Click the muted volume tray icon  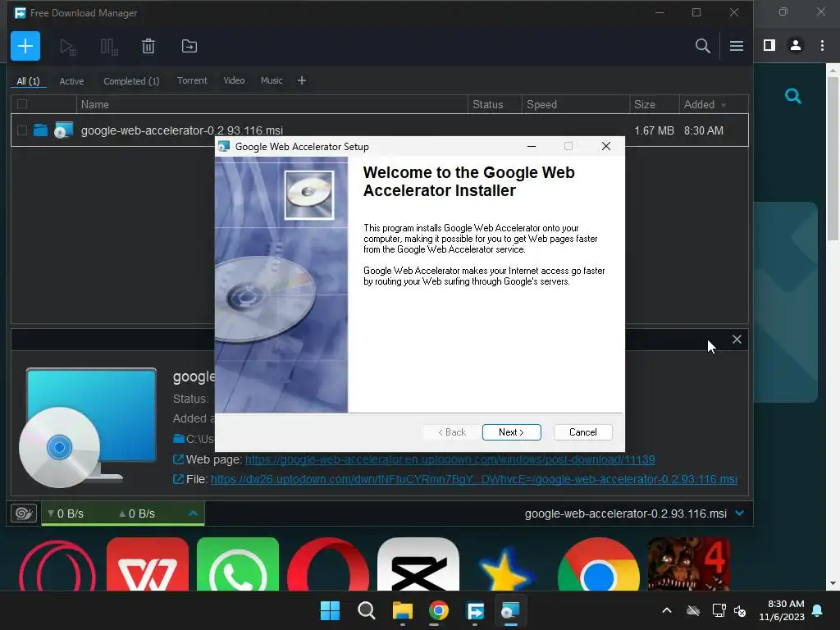740,610
